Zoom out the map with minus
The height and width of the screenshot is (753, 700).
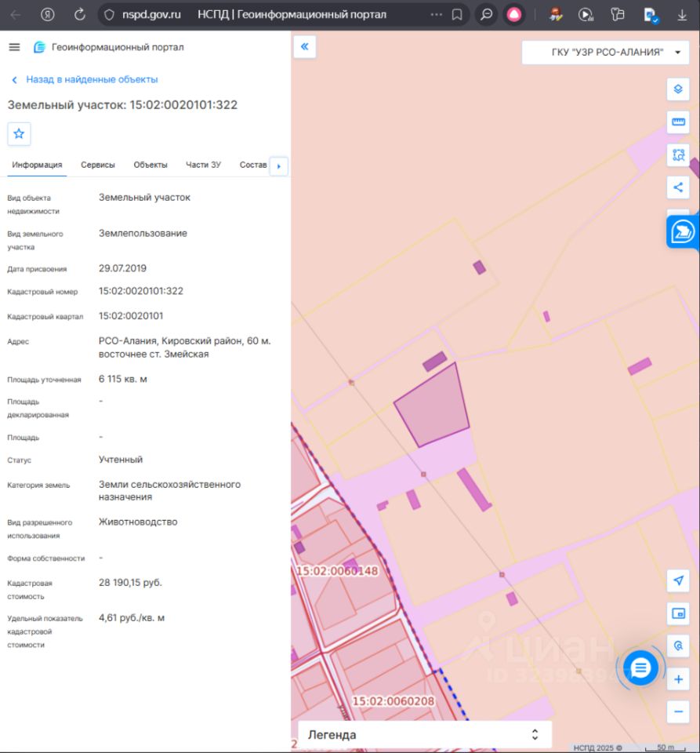[x=678, y=711]
